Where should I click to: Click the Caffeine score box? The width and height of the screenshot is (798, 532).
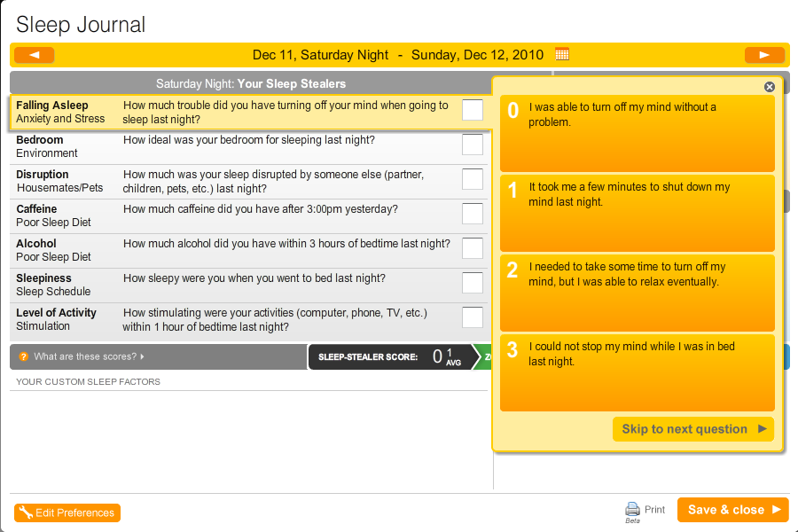tap(473, 214)
